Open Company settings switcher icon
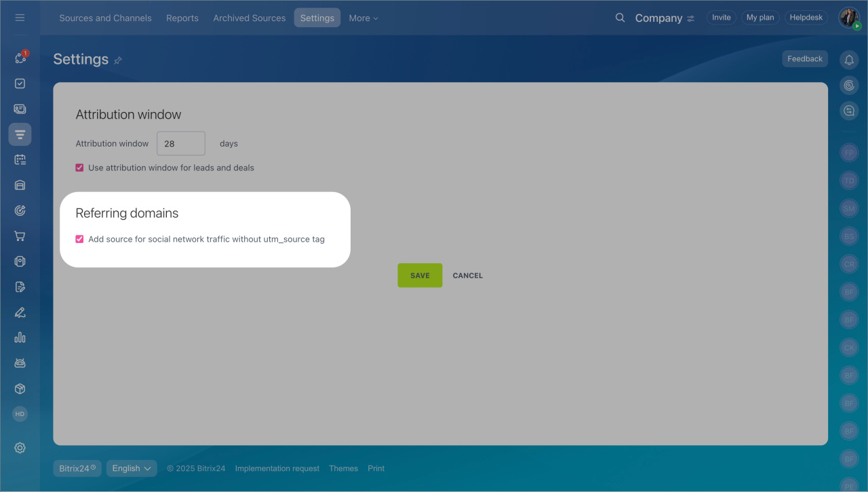The height and width of the screenshot is (492, 868). (x=690, y=18)
